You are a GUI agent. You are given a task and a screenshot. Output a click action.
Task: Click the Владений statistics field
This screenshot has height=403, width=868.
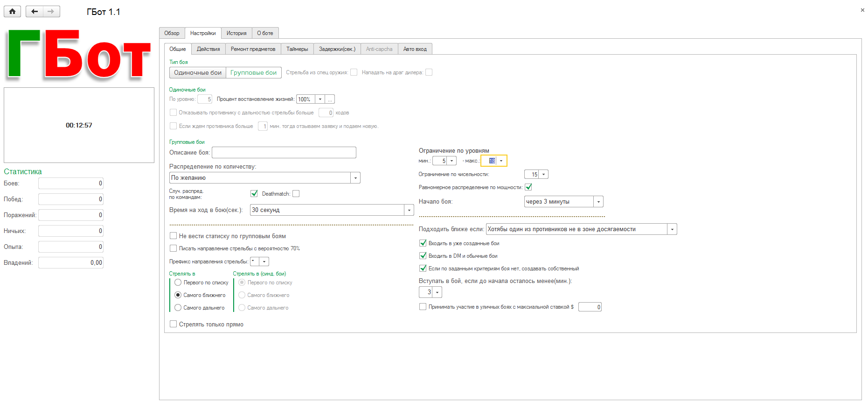tap(70, 263)
